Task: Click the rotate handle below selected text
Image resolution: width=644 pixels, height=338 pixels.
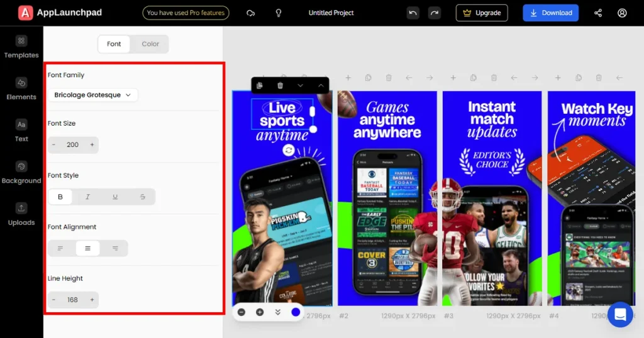Action: (289, 150)
